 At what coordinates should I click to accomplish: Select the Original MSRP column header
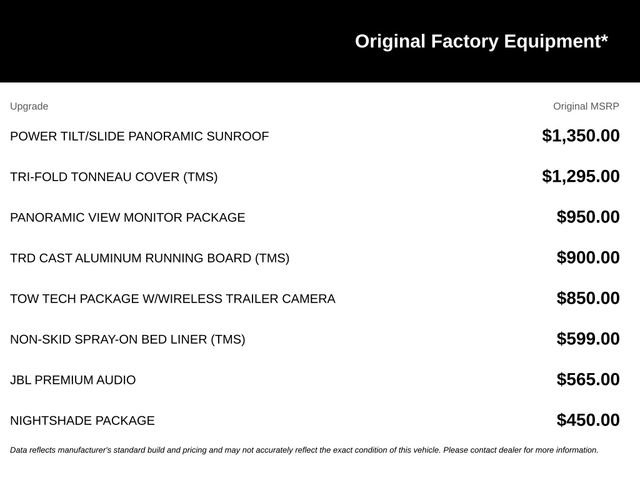(x=586, y=106)
